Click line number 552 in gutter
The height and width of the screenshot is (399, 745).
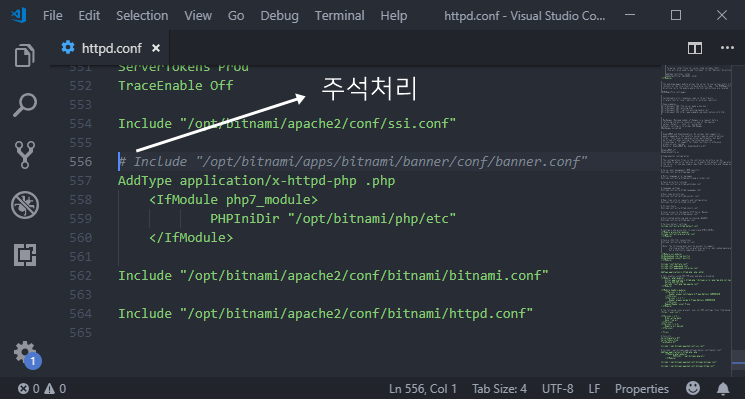point(81,86)
